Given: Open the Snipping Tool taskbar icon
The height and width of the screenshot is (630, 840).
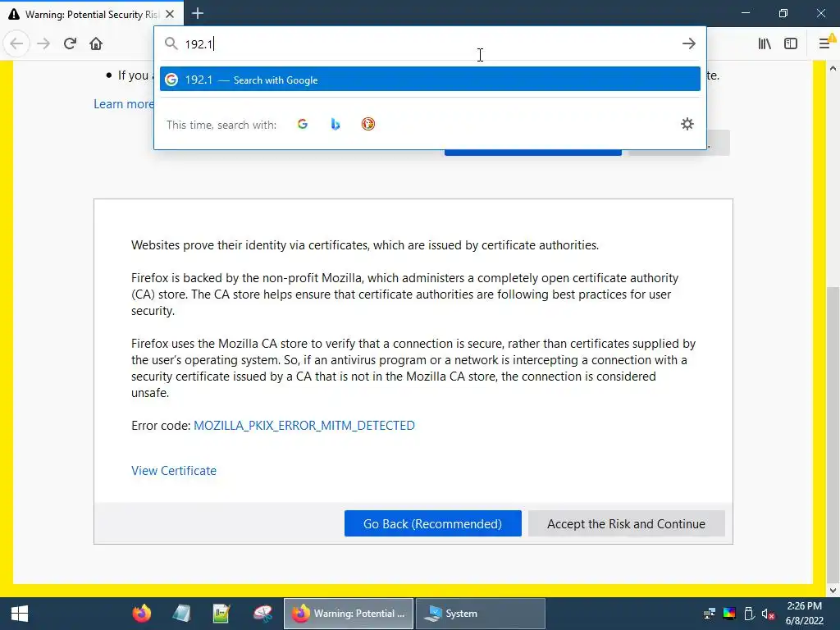Looking at the screenshot, I should pyautogui.click(x=262, y=614).
